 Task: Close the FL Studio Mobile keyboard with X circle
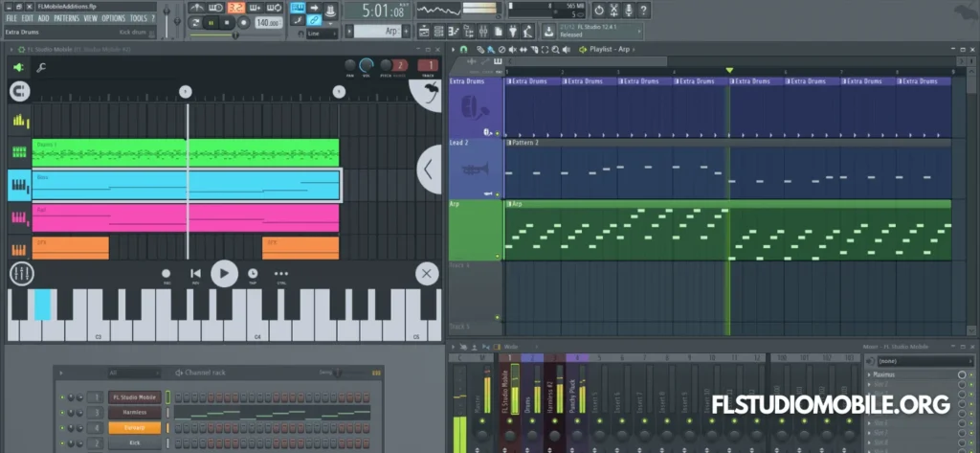(427, 273)
